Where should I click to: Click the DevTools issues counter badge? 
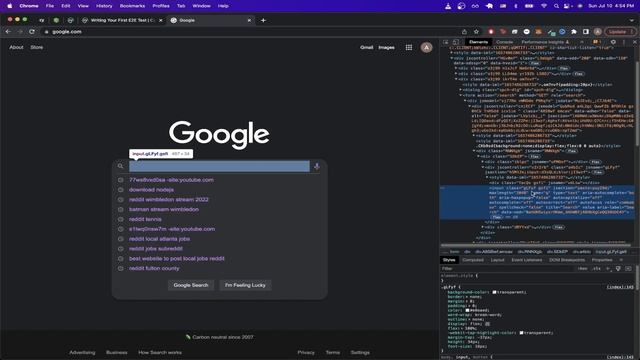click(x=597, y=42)
